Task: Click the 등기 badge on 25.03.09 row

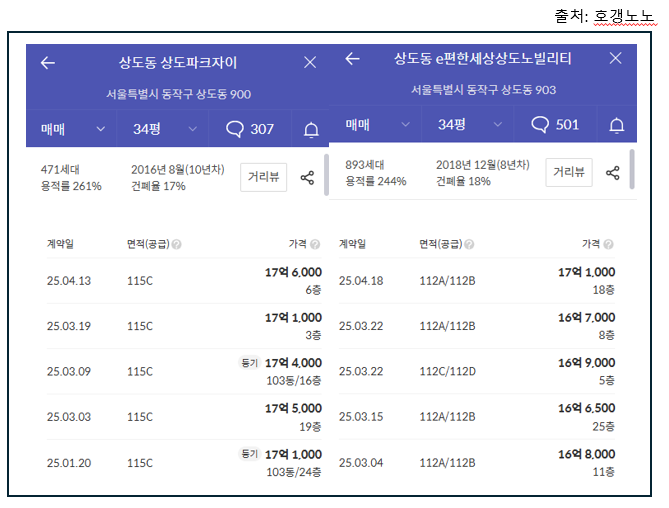Action: tap(250, 363)
